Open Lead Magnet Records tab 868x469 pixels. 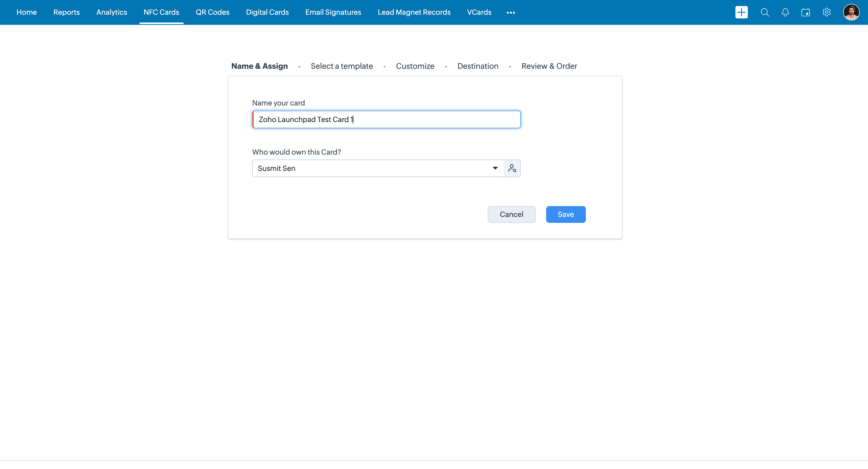click(x=414, y=12)
